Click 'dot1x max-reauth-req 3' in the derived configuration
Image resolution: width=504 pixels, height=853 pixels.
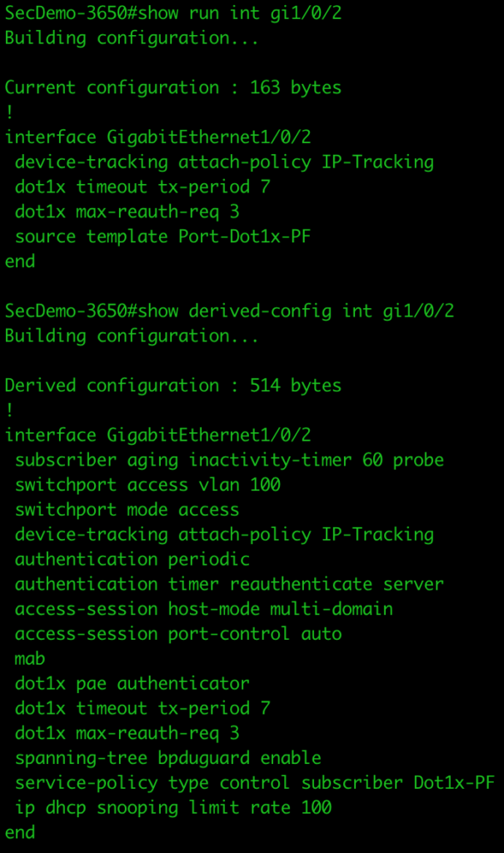[127, 733]
